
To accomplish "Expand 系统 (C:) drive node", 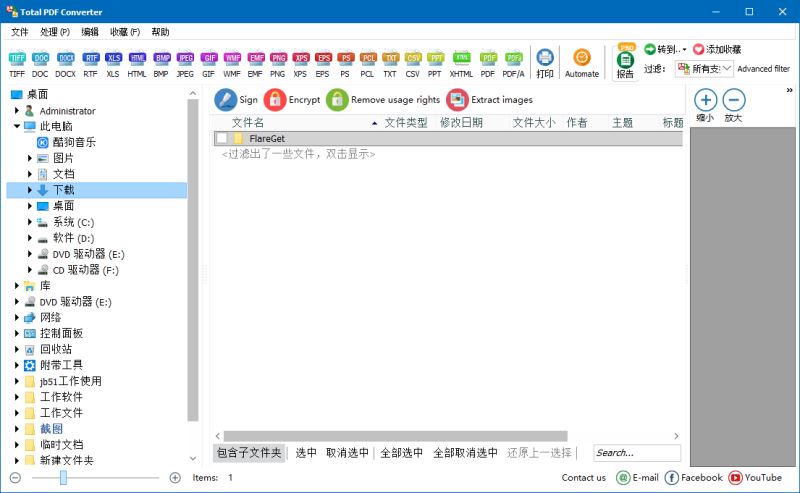I will tap(30, 222).
